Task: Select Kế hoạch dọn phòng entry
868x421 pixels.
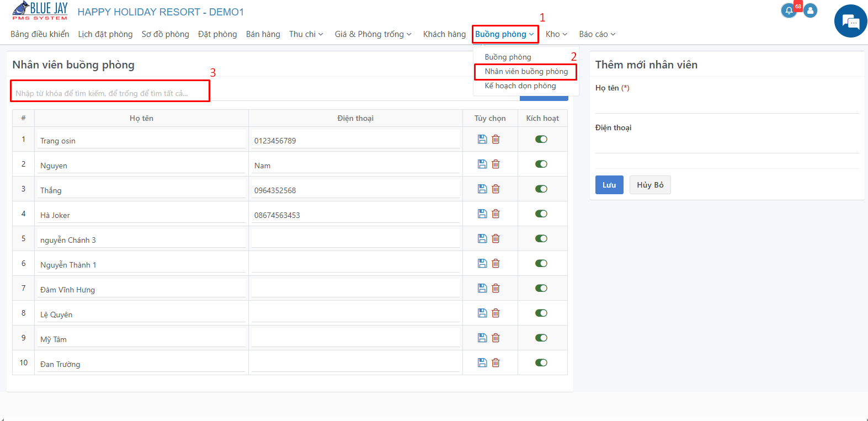Action: 520,86
